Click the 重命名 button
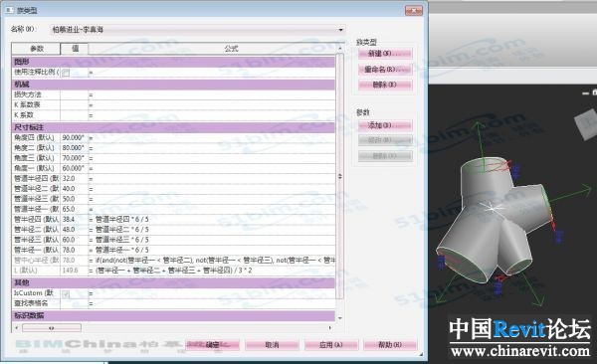597x364 pixels. pos(385,70)
